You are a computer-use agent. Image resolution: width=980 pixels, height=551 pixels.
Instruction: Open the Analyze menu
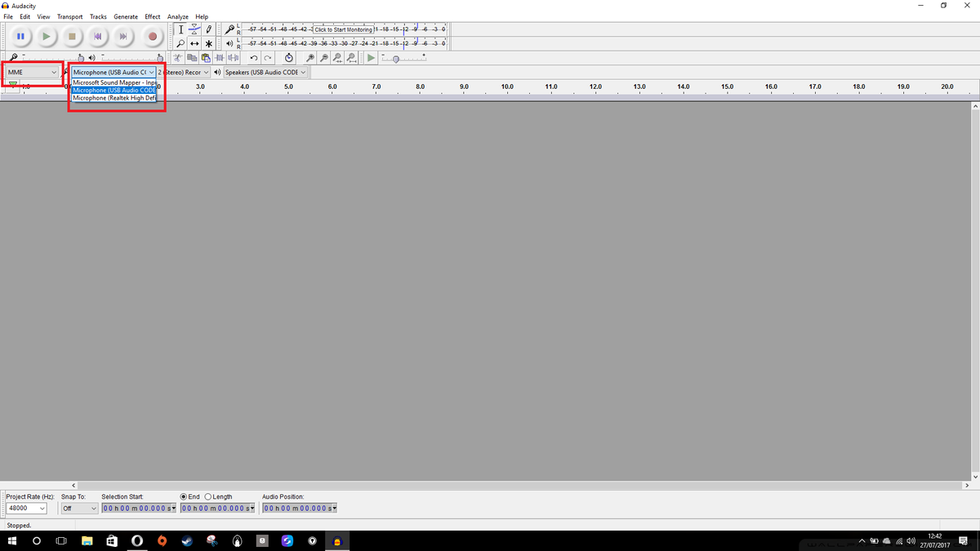[x=177, y=16]
